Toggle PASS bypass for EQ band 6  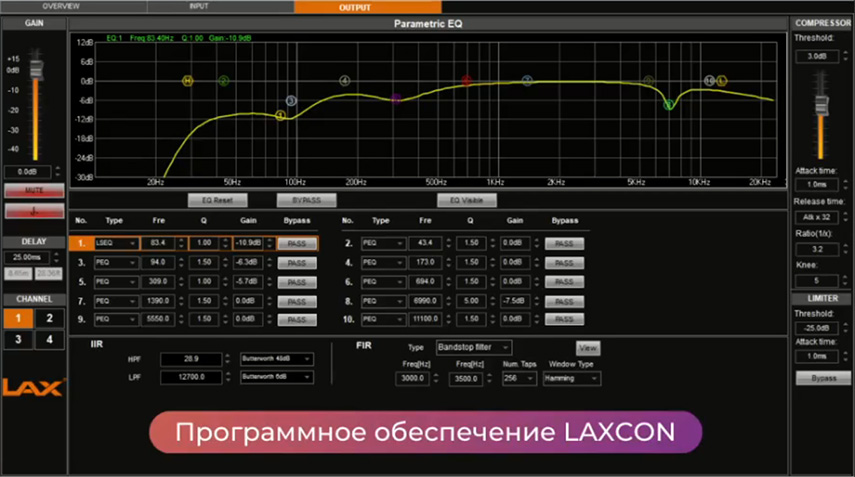click(x=564, y=282)
